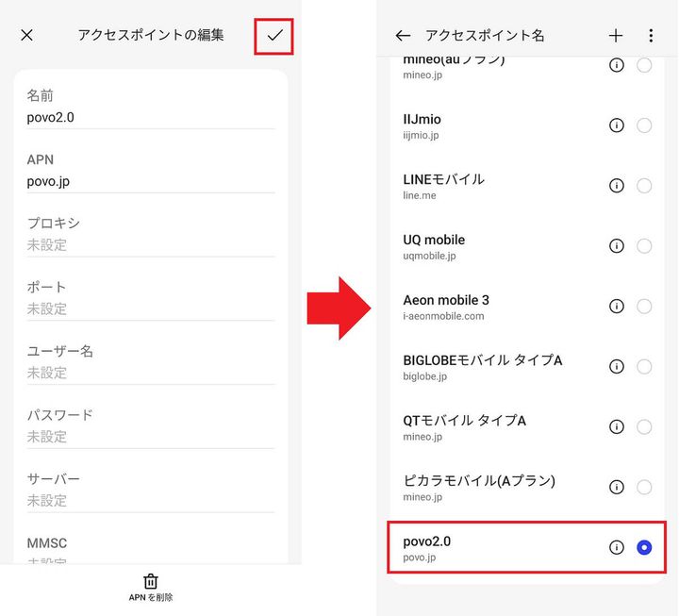Tap the povo2.0 entry name in list
The image size is (679, 616).
426,541
